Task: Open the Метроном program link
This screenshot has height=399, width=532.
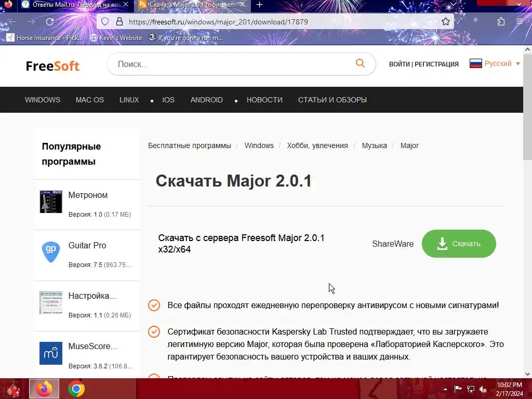Action: click(88, 195)
